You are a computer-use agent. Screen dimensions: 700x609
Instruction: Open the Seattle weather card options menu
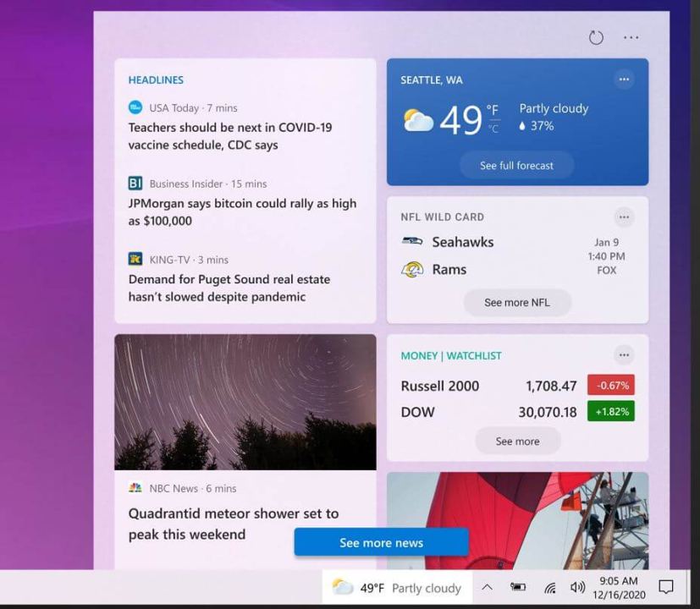[624, 79]
